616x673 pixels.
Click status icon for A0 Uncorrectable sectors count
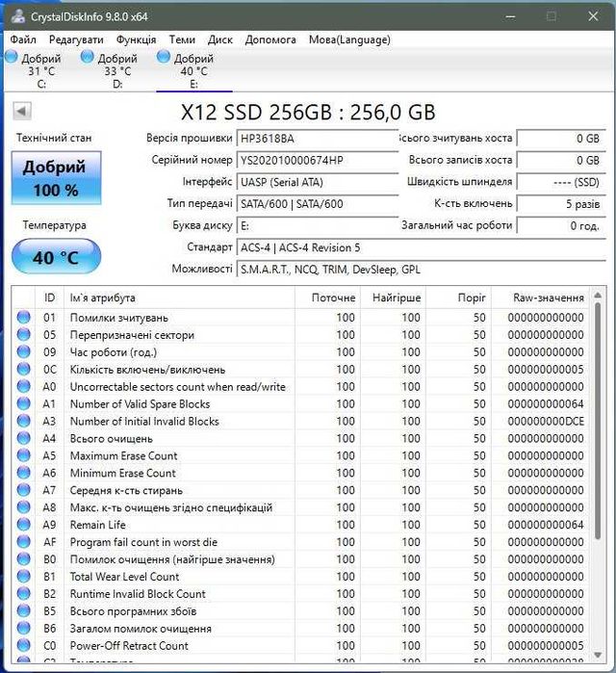[24, 386]
